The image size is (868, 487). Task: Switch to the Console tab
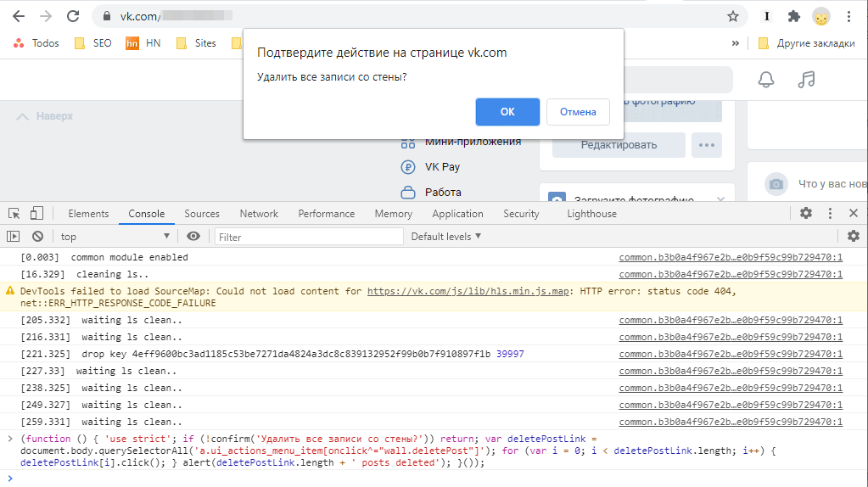click(x=147, y=214)
